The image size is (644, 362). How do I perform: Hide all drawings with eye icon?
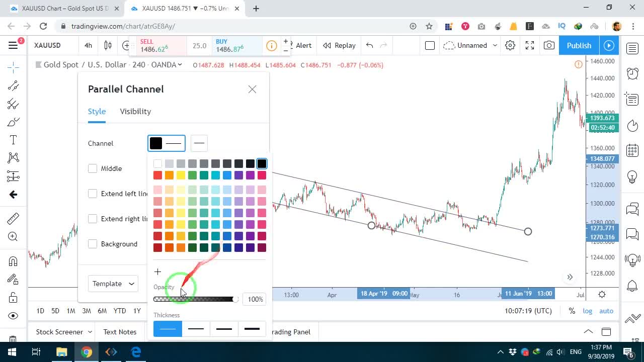tap(13, 316)
